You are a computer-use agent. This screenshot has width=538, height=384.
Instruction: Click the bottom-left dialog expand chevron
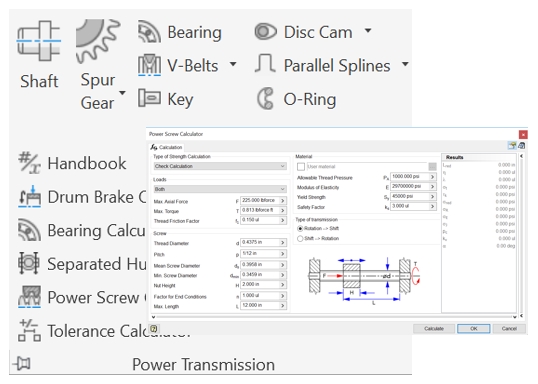pos(153,317)
